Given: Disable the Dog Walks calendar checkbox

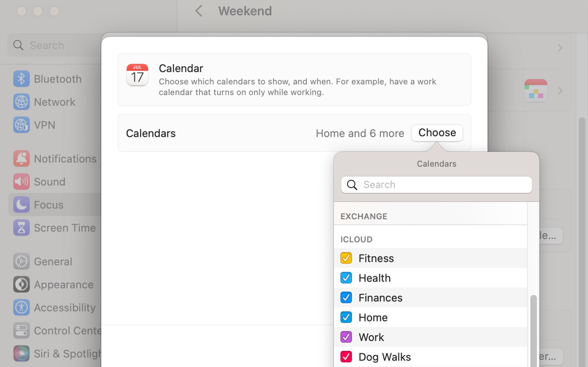Looking at the screenshot, I should coord(346,356).
